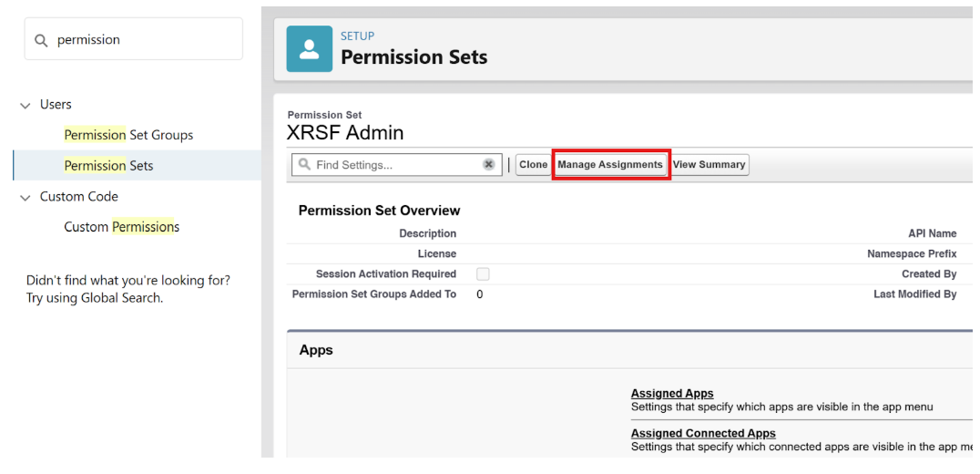The height and width of the screenshot is (474, 980).
Task: Click into the Find Settings input
Action: [x=396, y=165]
